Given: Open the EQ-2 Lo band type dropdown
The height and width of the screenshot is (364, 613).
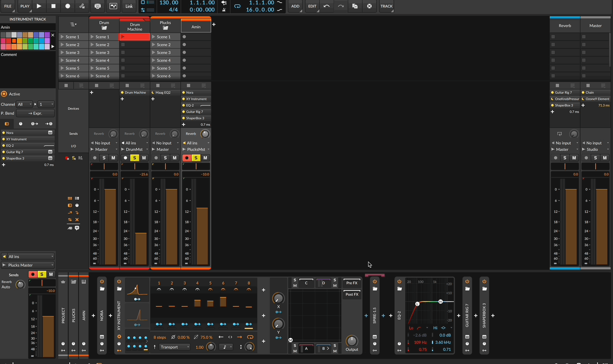Looking at the screenshot, I should [x=423, y=328].
